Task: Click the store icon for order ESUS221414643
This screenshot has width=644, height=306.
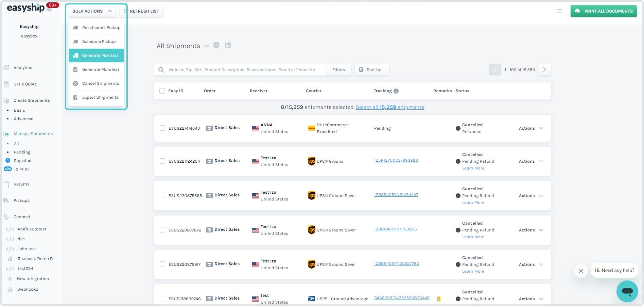Action: [x=209, y=128]
